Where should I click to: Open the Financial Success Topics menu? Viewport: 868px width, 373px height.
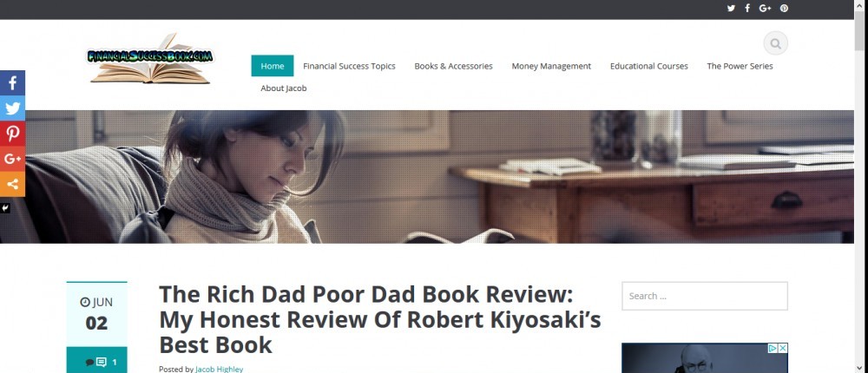pos(349,66)
